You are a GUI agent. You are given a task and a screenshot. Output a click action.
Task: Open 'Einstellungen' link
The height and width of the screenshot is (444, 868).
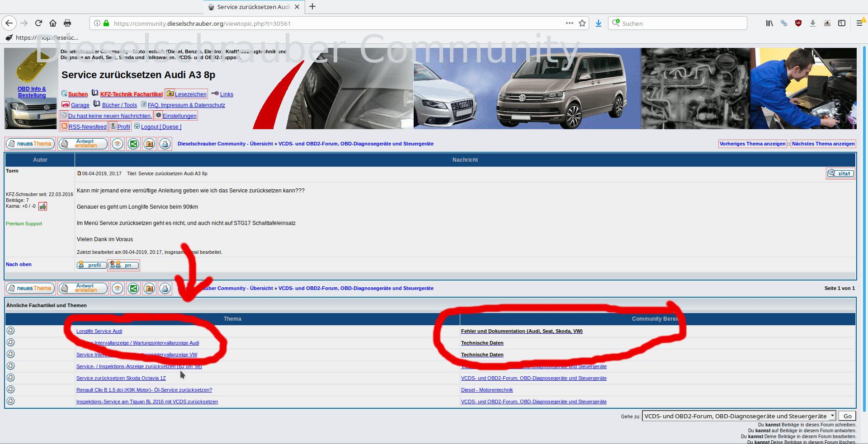point(179,116)
